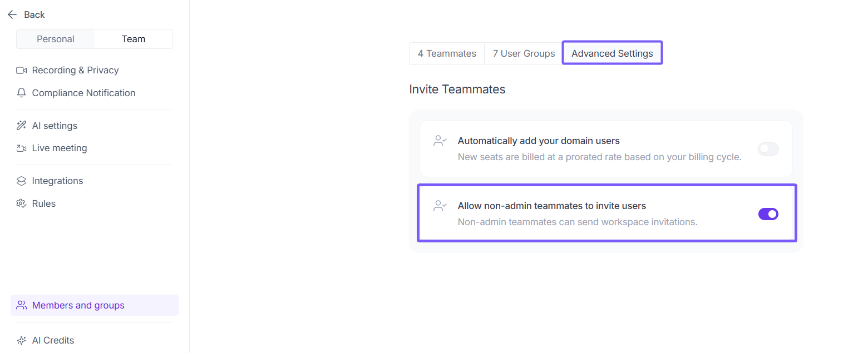Enable automatically add your domain users toggle
This screenshot has width=868, height=353.
point(768,149)
